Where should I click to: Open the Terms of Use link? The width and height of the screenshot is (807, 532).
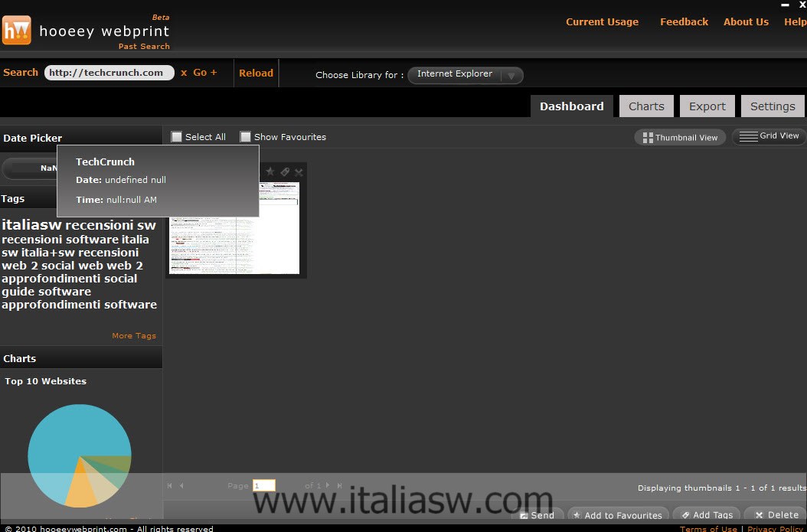708,528
